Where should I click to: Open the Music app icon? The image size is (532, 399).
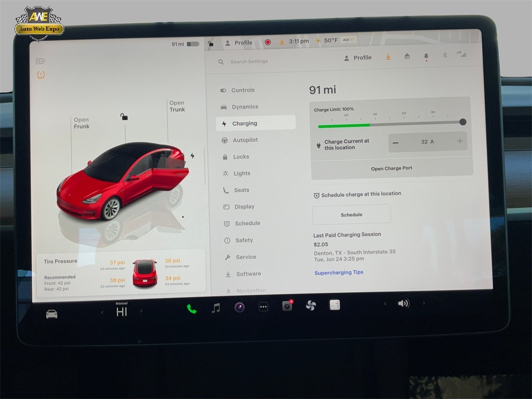point(216,308)
